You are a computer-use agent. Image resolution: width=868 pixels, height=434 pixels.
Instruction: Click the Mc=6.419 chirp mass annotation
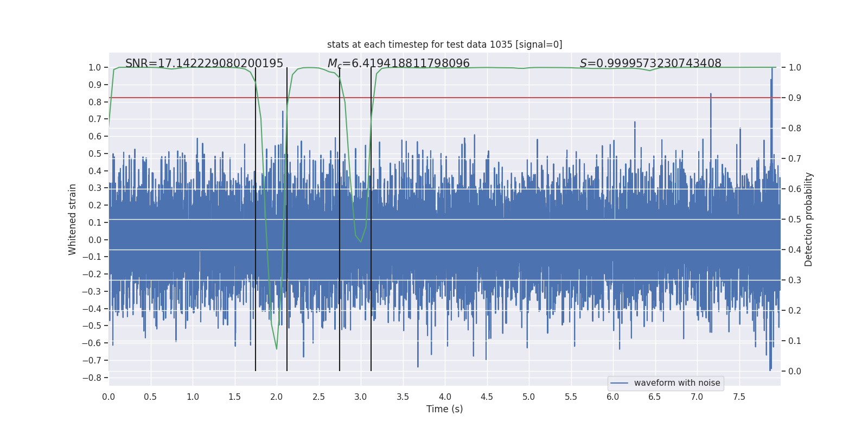[x=398, y=63]
